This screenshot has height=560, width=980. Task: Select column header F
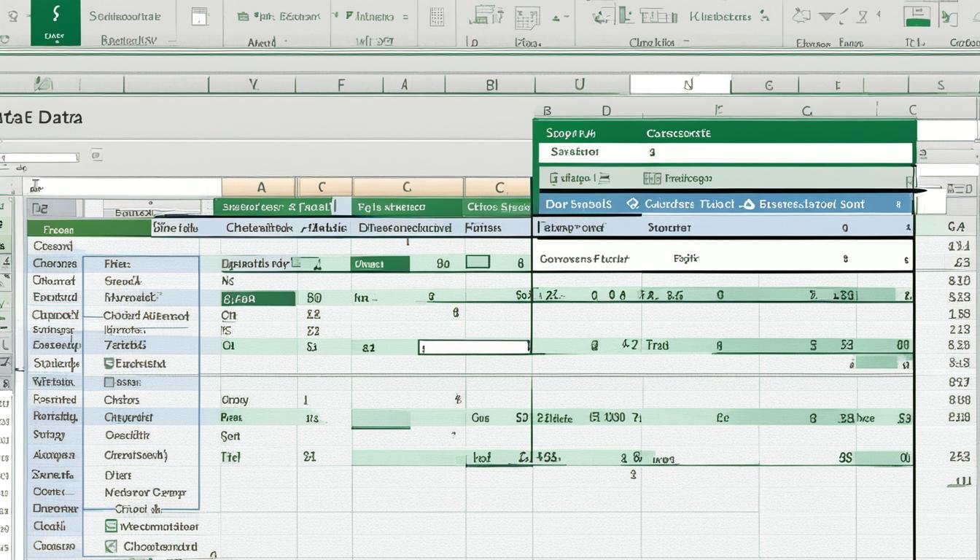click(341, 85)
